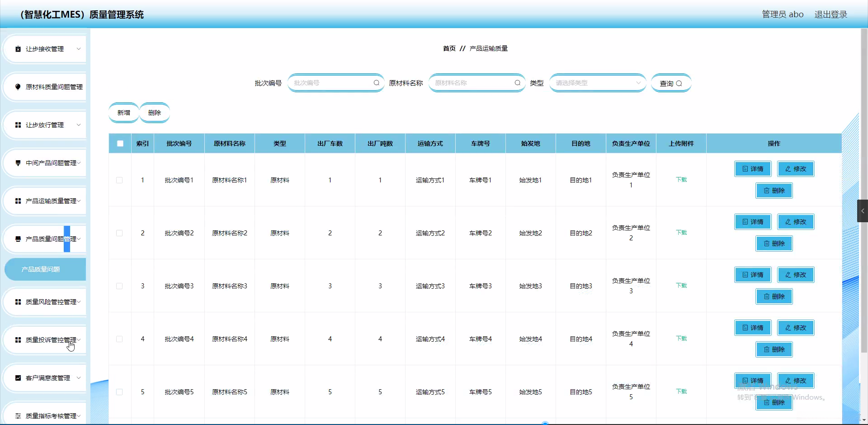Viewport: 868px width, 425px height.
Task: Expand the 产品运输质量管理 menu chevron
Action: 79,201
